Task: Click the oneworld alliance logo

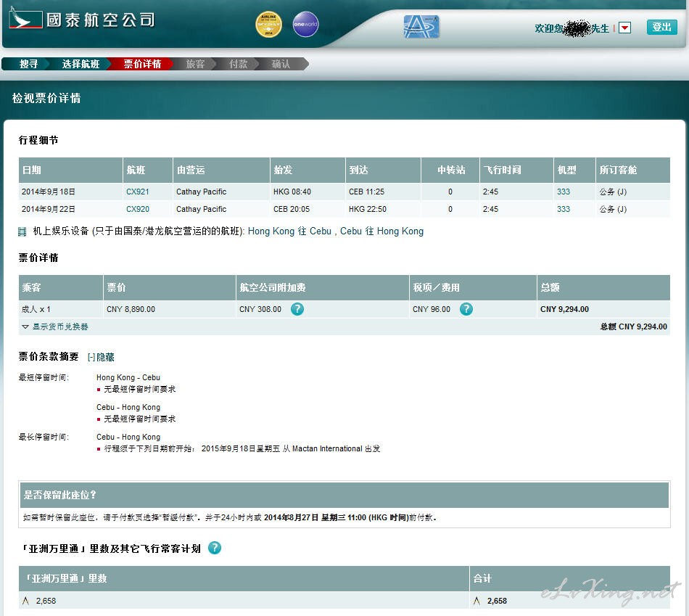Action: tap(305, 25)
